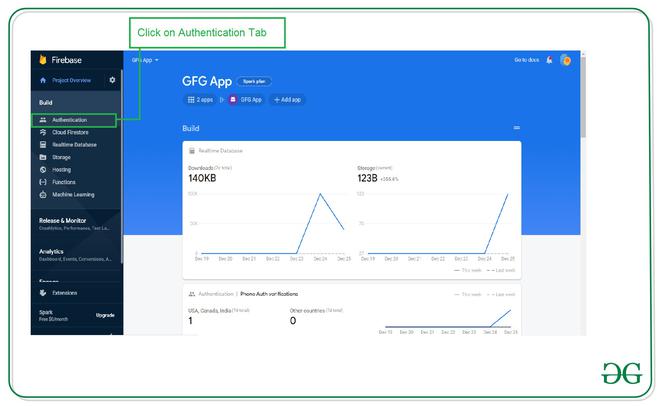The width and height of the screenshot is (660, 406).
Task: Click the 2 apps grid icon
Action: point(191,100)
